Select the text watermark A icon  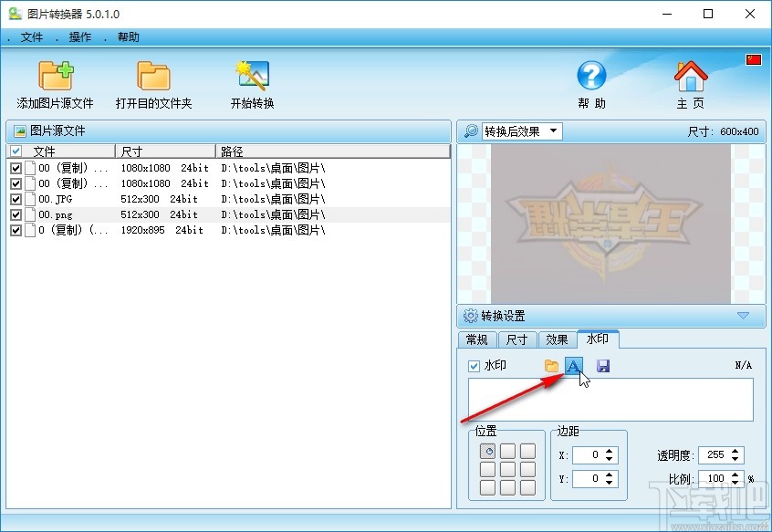[572, 365]
